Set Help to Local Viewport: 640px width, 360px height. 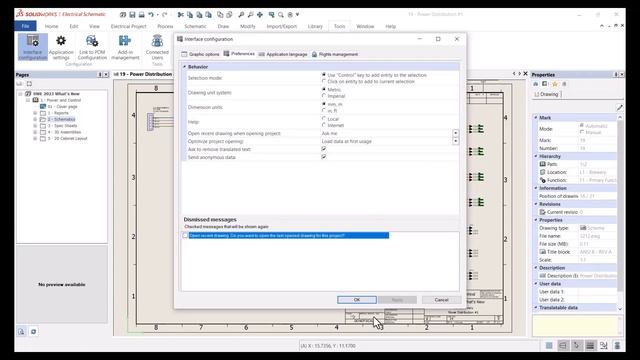[x=324, y=119]
